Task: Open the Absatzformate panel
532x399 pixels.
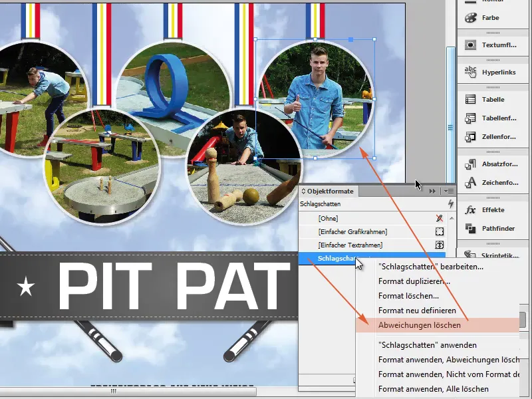Action: tap(493, 164)
